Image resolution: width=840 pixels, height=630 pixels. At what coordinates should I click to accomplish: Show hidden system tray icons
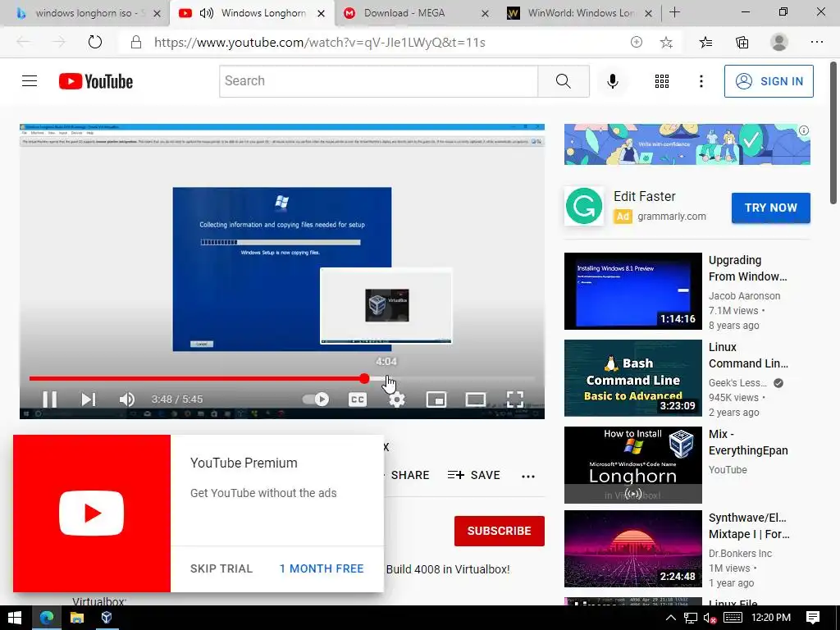(670, 618)
